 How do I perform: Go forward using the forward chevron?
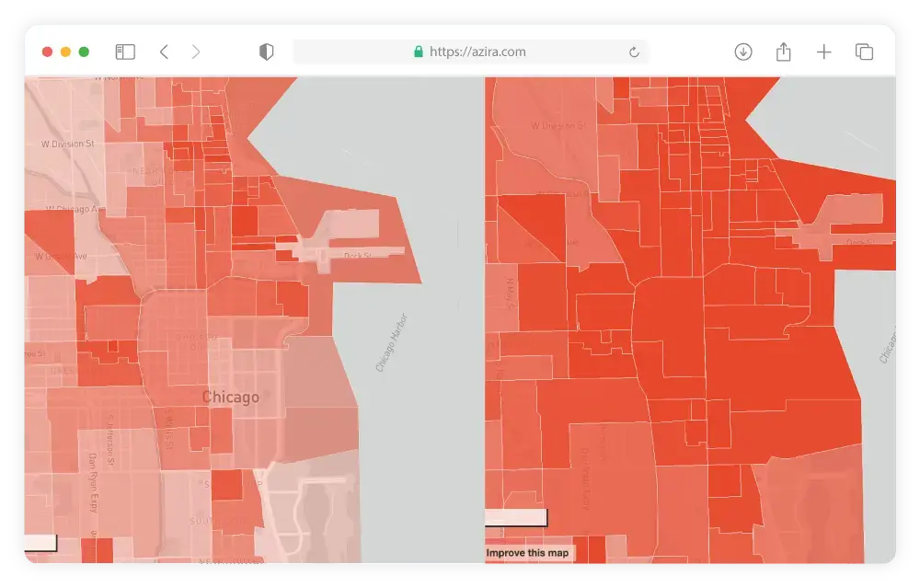pos(196,52)
